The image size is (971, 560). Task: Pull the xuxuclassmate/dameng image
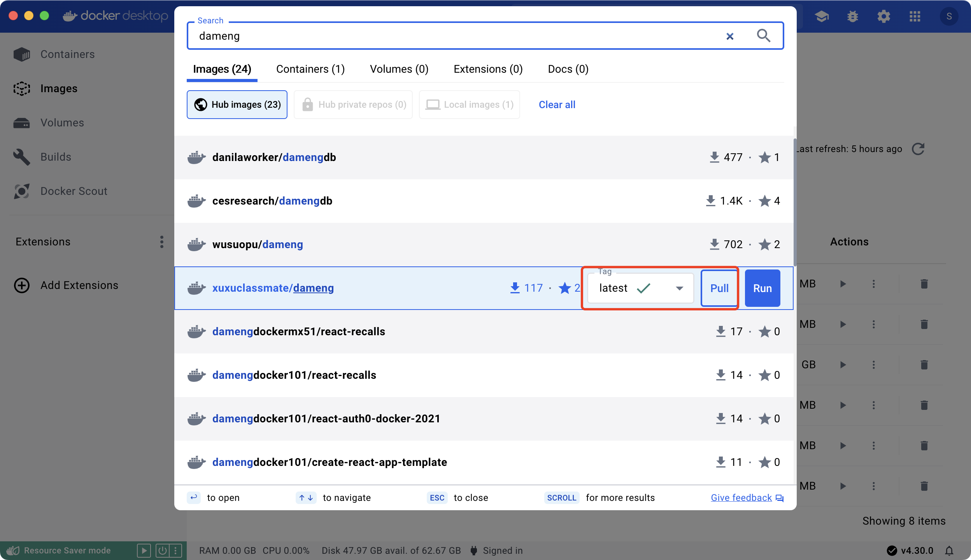[719, 288]
